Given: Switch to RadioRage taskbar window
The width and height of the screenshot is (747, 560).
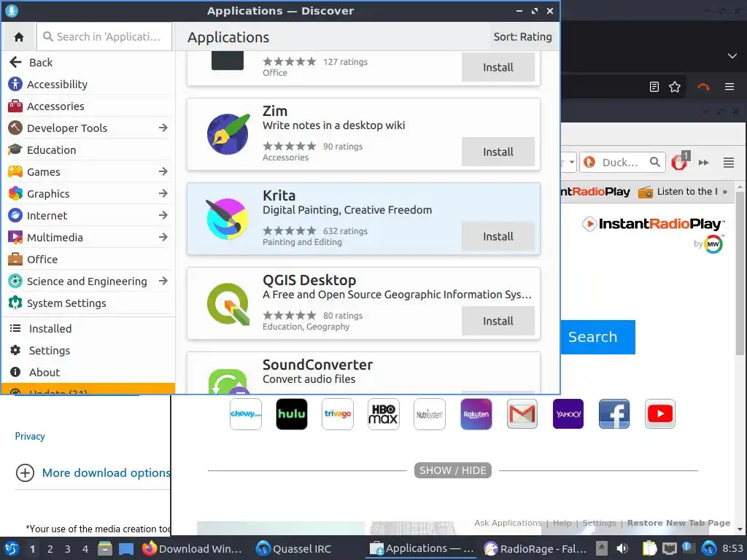Looking at the screenshot, I should (535, 549).
